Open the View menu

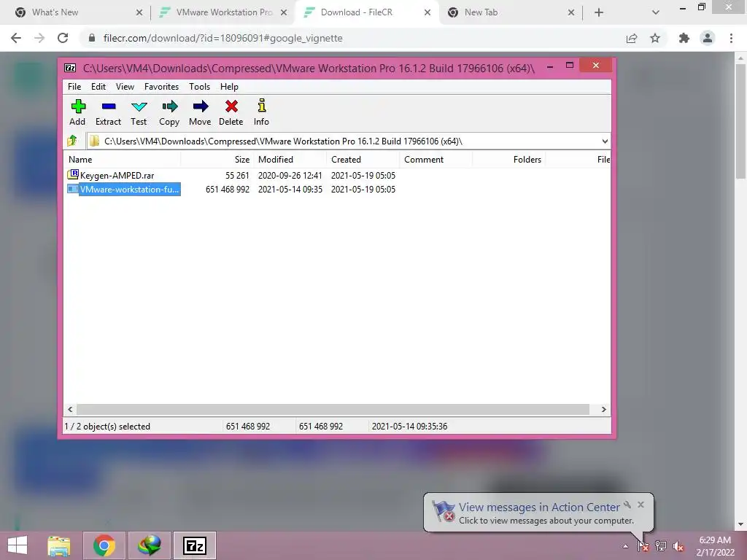click(x=125, y=87)
